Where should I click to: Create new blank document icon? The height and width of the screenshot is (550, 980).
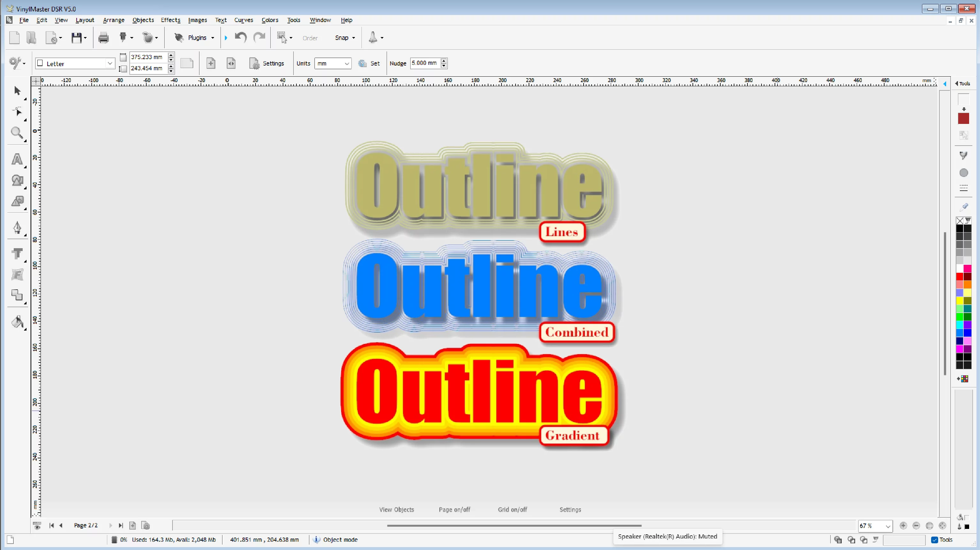14,38
